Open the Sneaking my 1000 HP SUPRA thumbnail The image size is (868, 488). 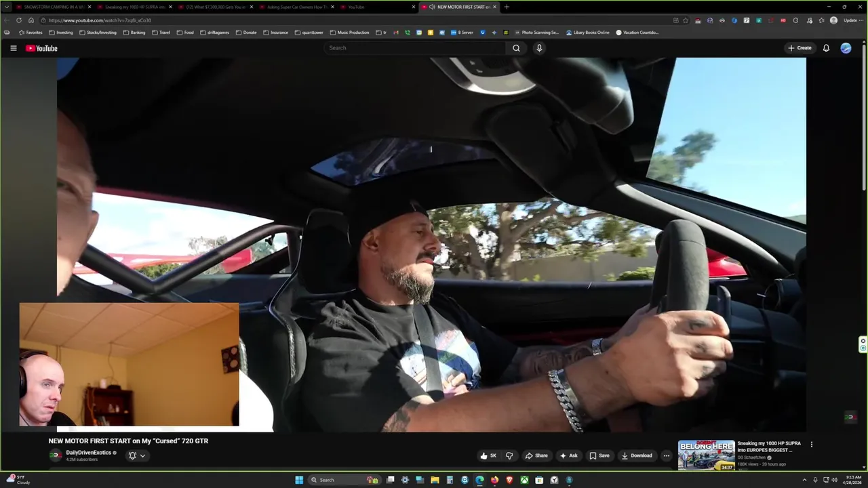[706, 455]
